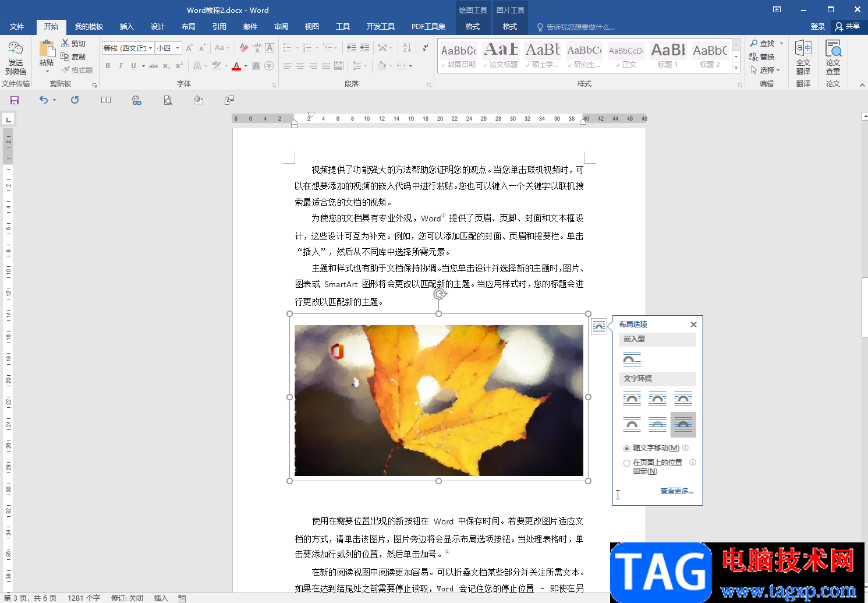868x603 pixels.
Task: Toggle strikethrough formatting
Action: point(154,66)
